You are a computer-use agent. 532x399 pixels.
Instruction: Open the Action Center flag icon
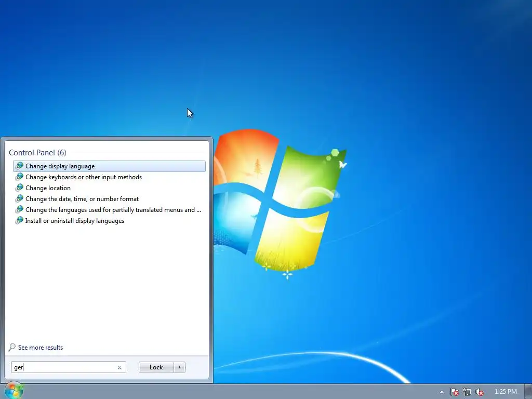(454, 392)
